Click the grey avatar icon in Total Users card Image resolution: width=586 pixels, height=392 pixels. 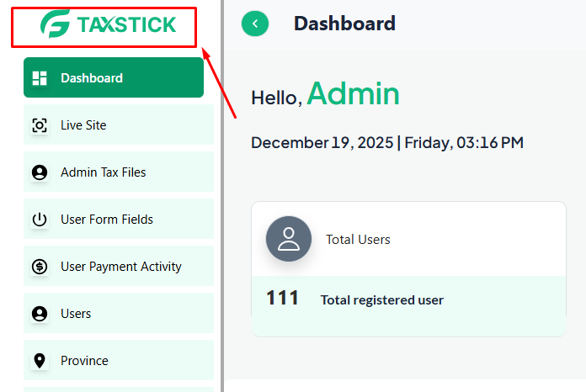tap(289, 239)
